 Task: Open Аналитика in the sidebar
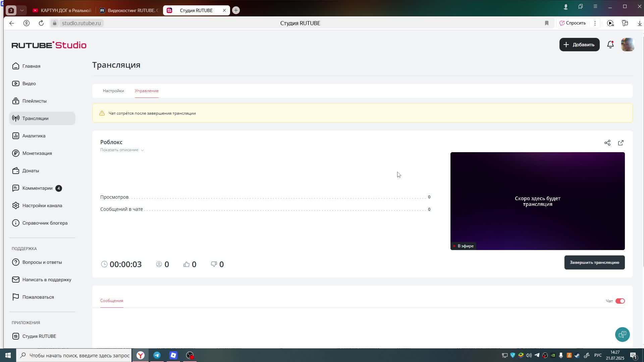34,136
